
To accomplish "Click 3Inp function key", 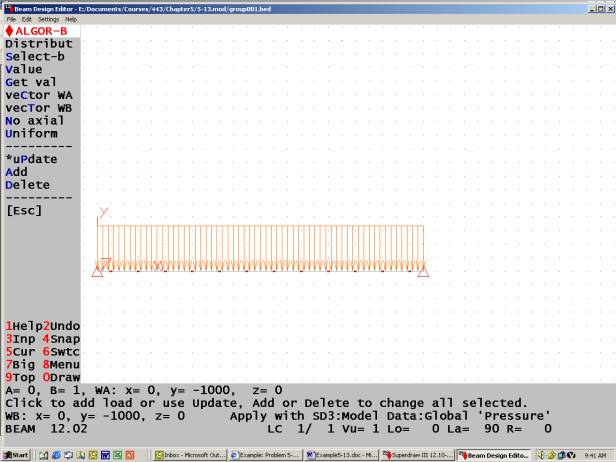I will pos(20,339).
